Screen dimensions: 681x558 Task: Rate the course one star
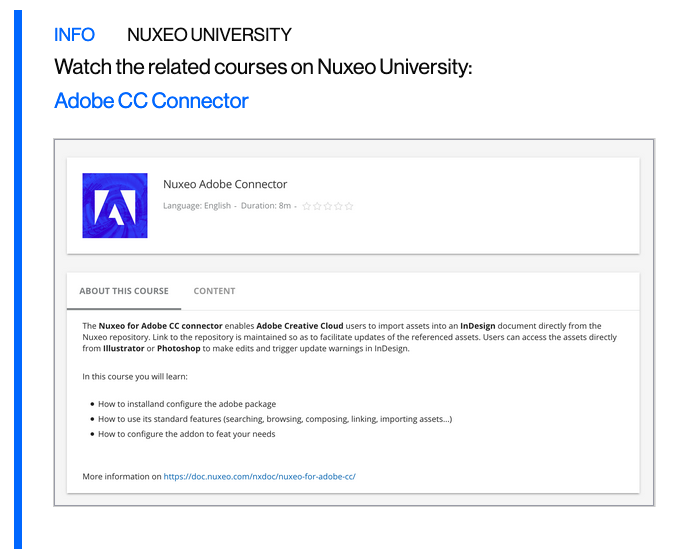tap(307, 206)
